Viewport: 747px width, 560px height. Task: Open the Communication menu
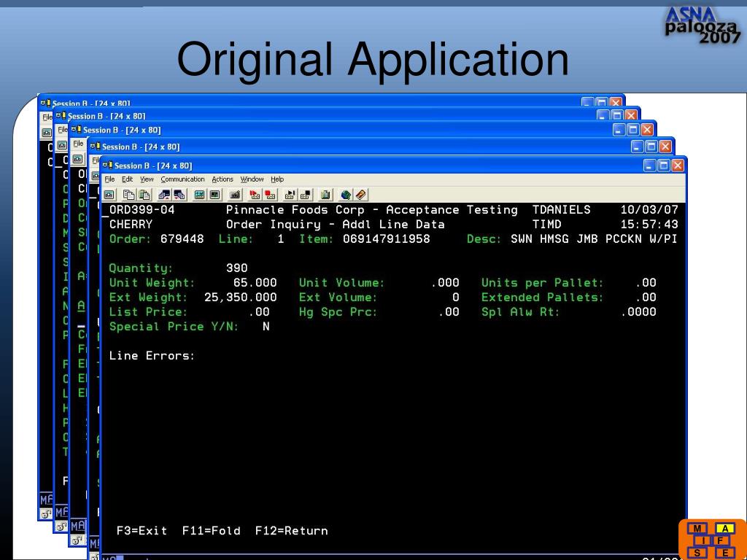182,179
